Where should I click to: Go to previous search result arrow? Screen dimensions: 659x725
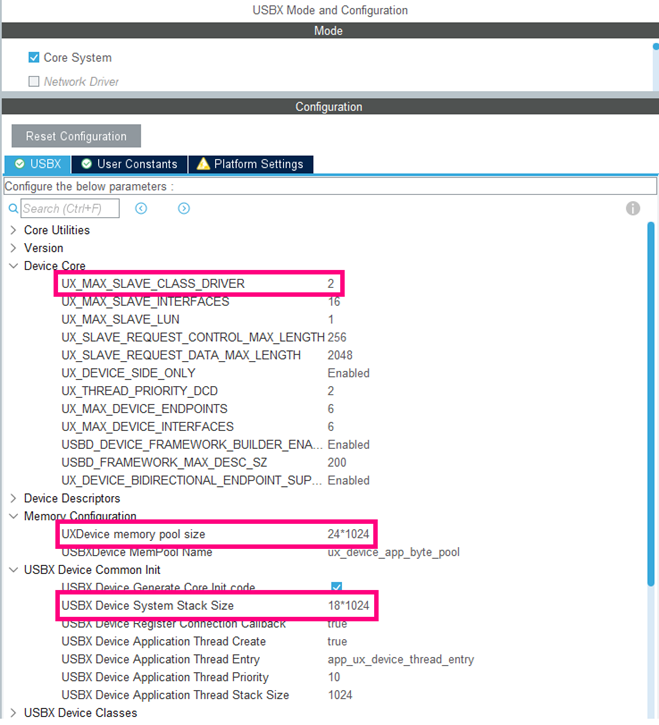141,209
